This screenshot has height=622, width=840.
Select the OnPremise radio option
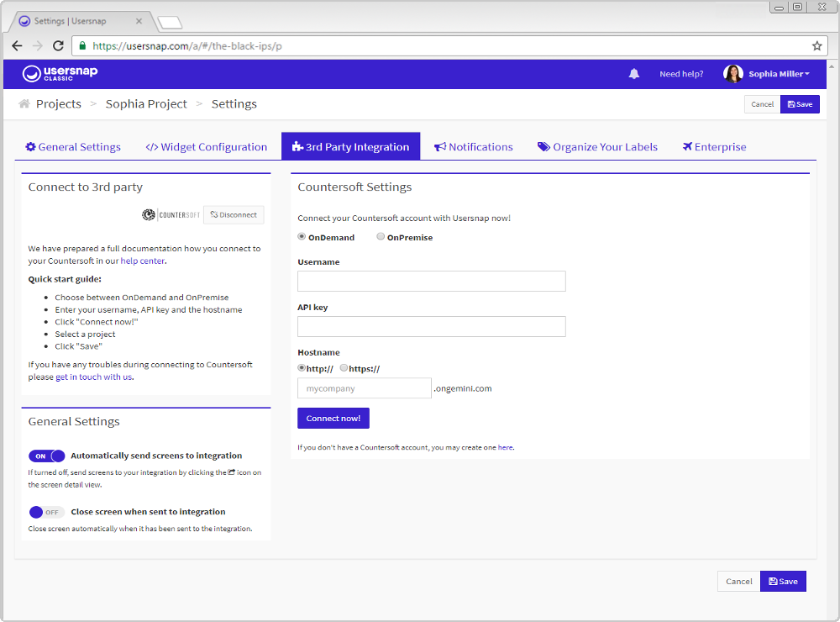pos(381,236)
